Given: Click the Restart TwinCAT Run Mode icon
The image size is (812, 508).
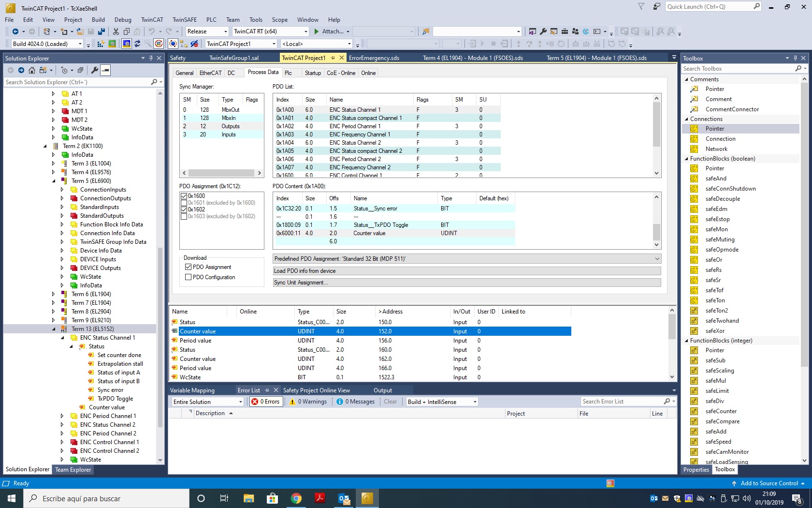Looking at the screenshot, I should point(112,44).
